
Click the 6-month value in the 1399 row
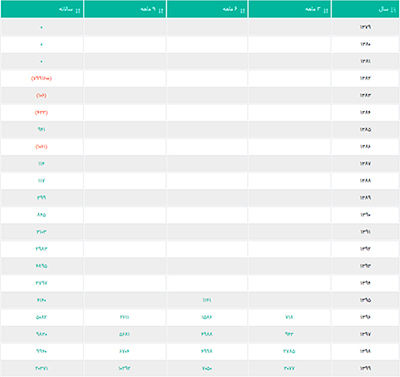point(207,368)
